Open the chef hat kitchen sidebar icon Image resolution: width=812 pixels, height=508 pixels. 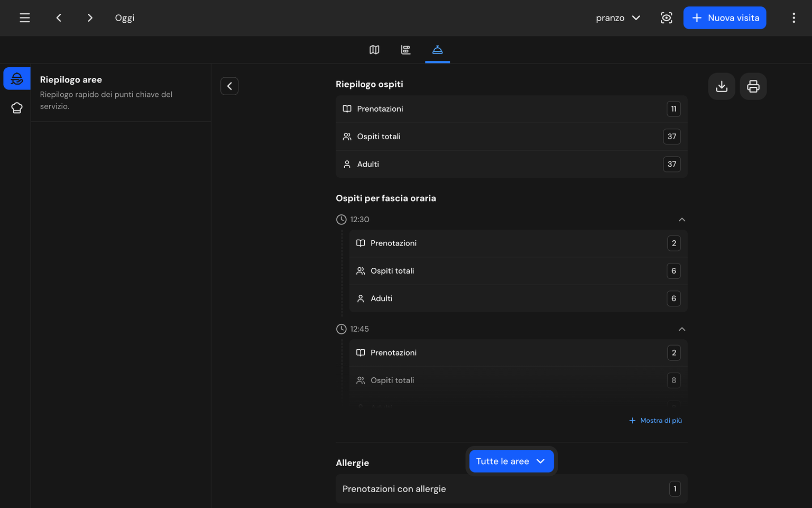pos(17,108)
